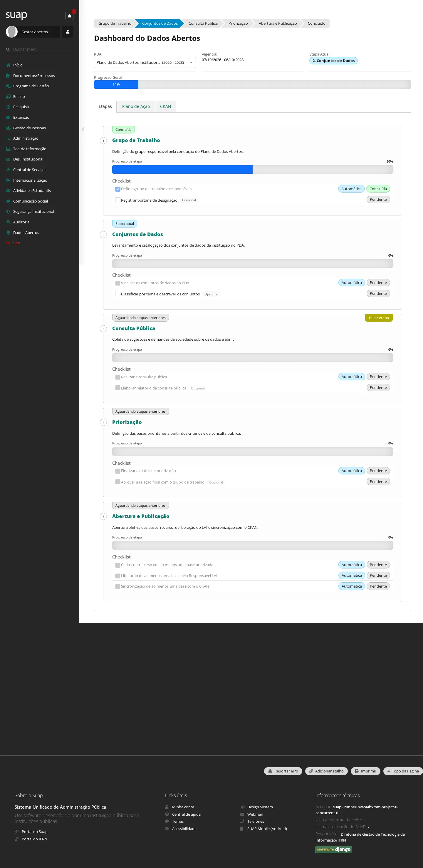Click the Gestão de Pessoas icon
The height and width of the screenshot is (868, 423).
[x=9, y=128]
